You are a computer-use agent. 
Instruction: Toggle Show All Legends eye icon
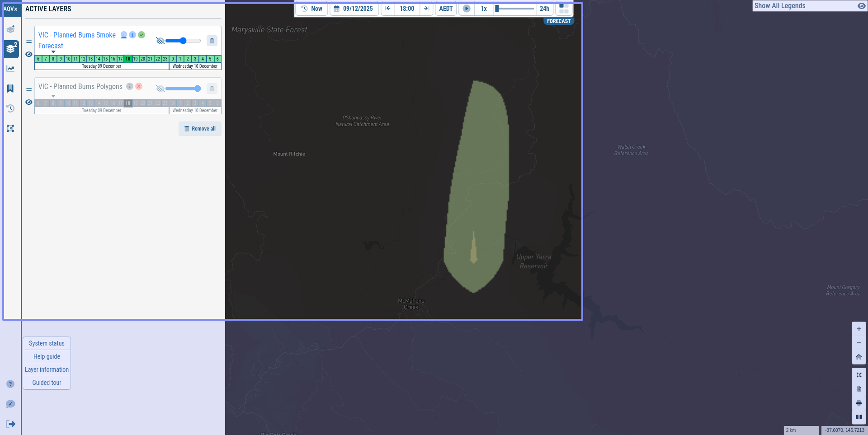(x=861, y=6)
